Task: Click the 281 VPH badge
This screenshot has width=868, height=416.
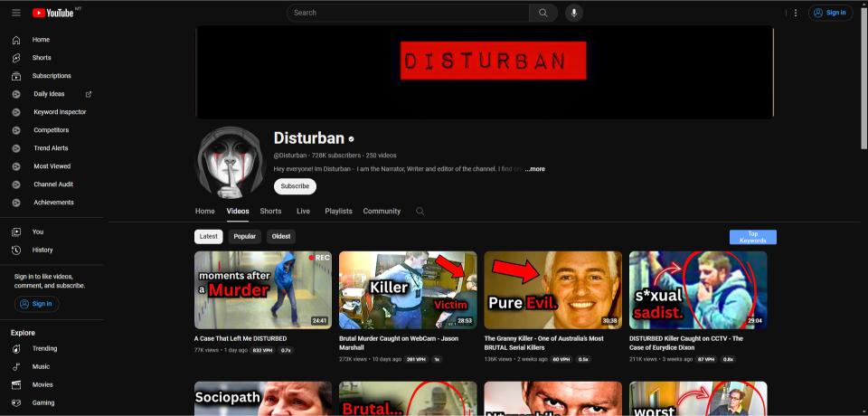Action: (416, 360)
